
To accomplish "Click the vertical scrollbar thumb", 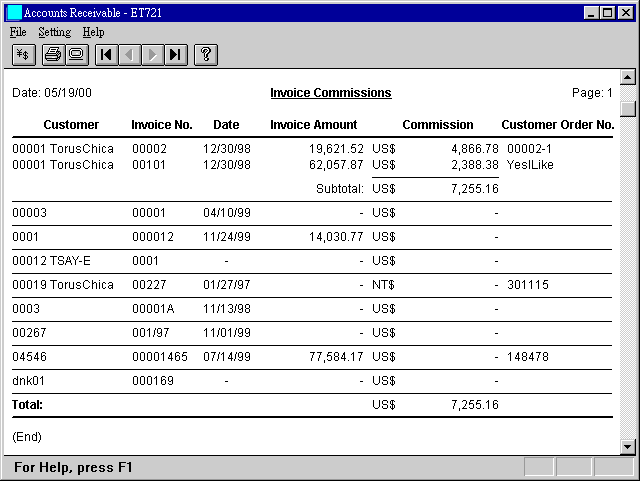I will [628, 108].
